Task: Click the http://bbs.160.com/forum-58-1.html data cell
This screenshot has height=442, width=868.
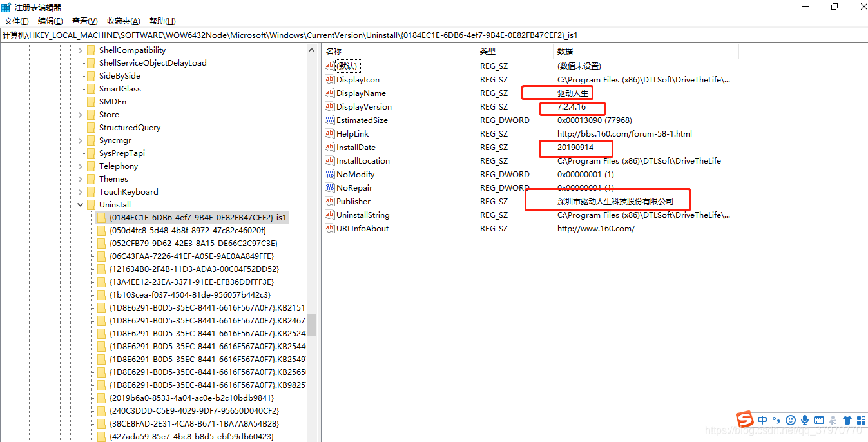Action: (624, 133)
